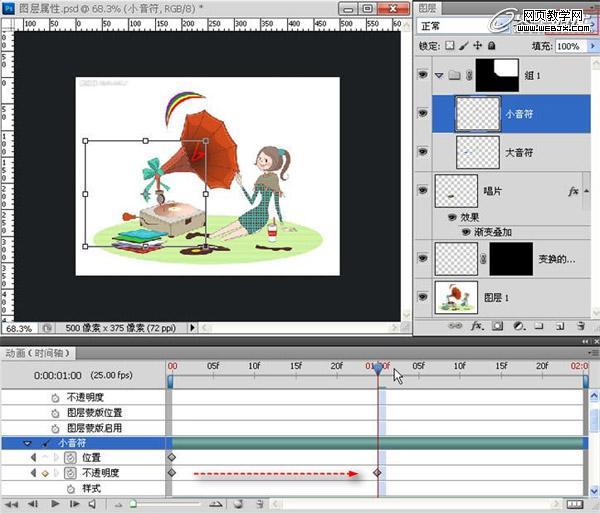Viewport: 600px width, 514px height.
Task: Delete layer using trash icon
Action: (580, 326)
